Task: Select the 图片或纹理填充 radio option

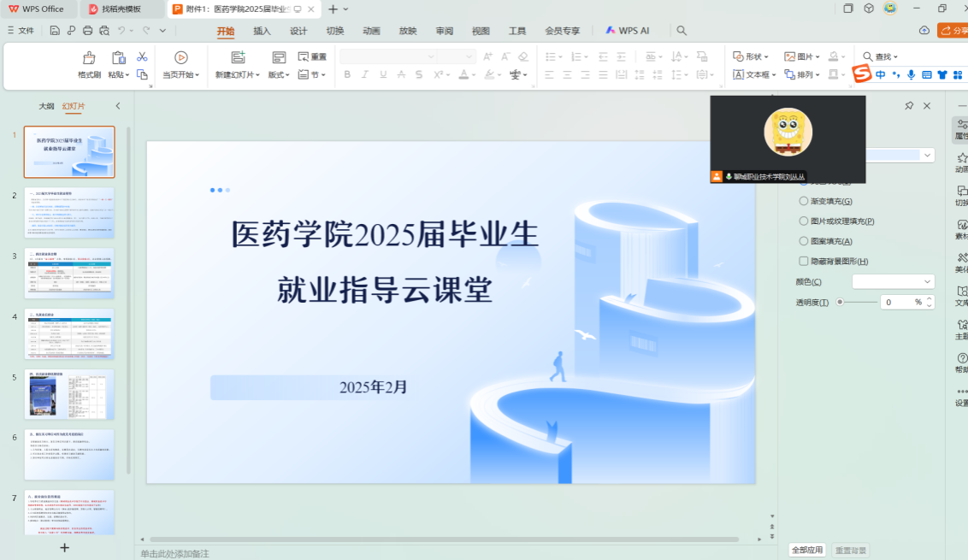Action: pos(804,221)
